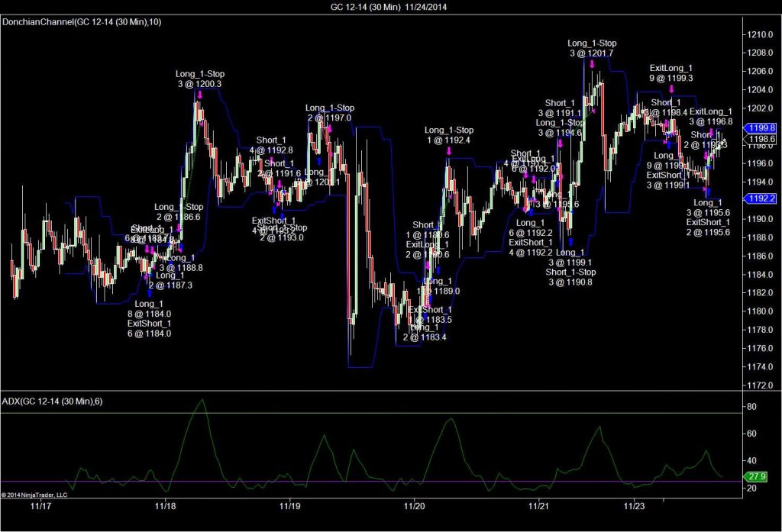782x532 pixels.
Task: Click the 'Long_1 3 @ 1199.1' trade label
Action: [x=570, y=257]
